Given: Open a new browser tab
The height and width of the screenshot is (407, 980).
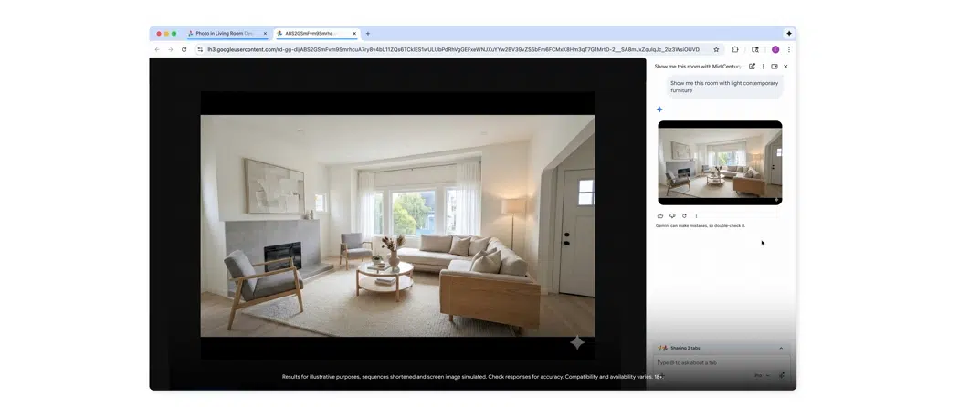Looking at the screenshot, I should 368,34.
